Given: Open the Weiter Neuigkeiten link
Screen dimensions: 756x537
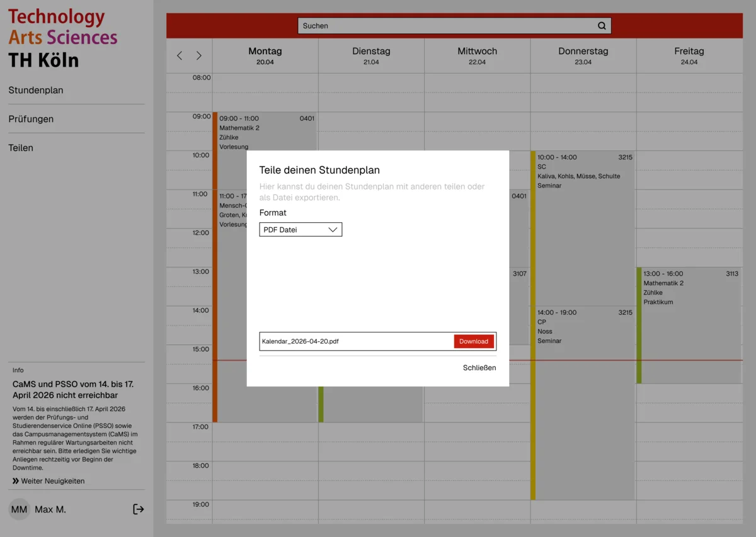Looking at the screenshot, I should coord(49,481).
